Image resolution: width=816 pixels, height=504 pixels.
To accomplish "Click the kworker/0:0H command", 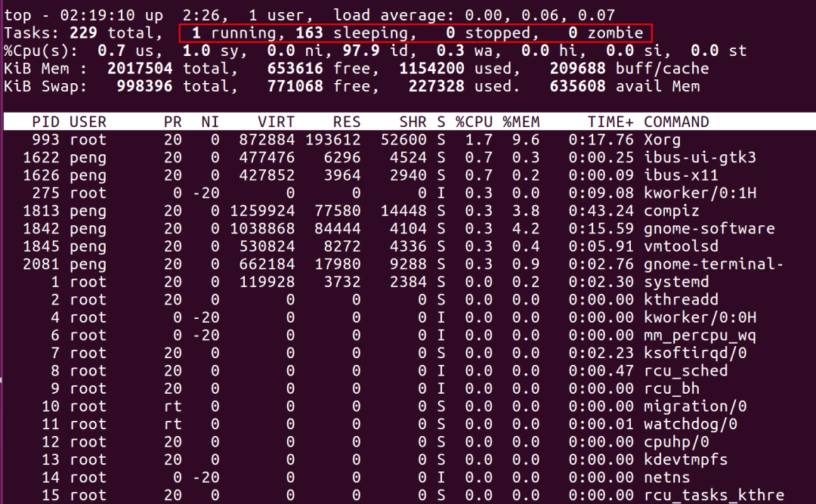I will (x=700, y=317).
